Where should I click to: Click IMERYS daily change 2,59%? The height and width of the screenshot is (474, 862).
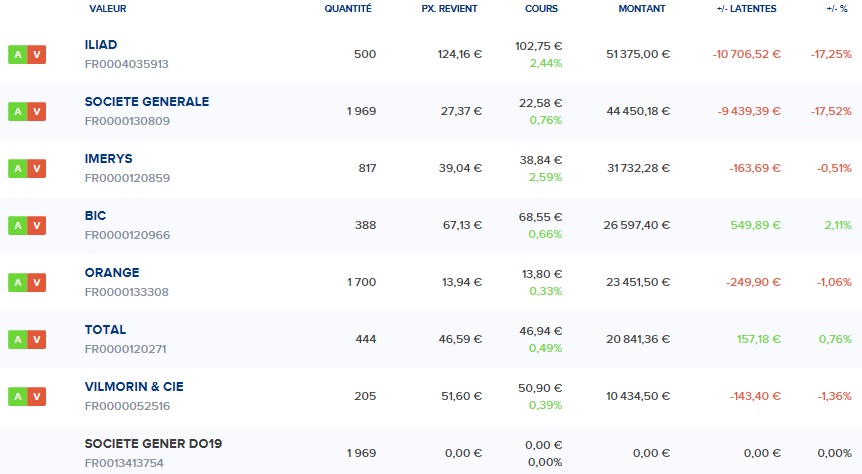point(545,178)
